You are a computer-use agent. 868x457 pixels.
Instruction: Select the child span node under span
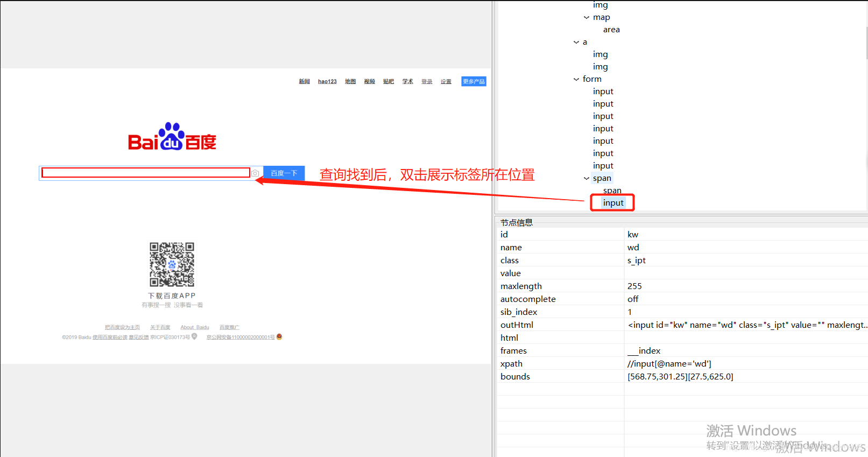tap(612, 191)
